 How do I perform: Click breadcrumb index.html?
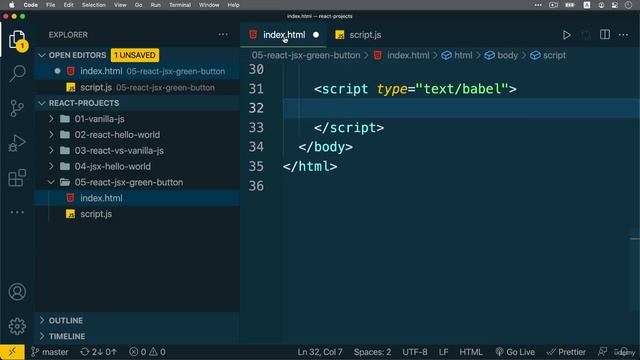coord(402,55)
